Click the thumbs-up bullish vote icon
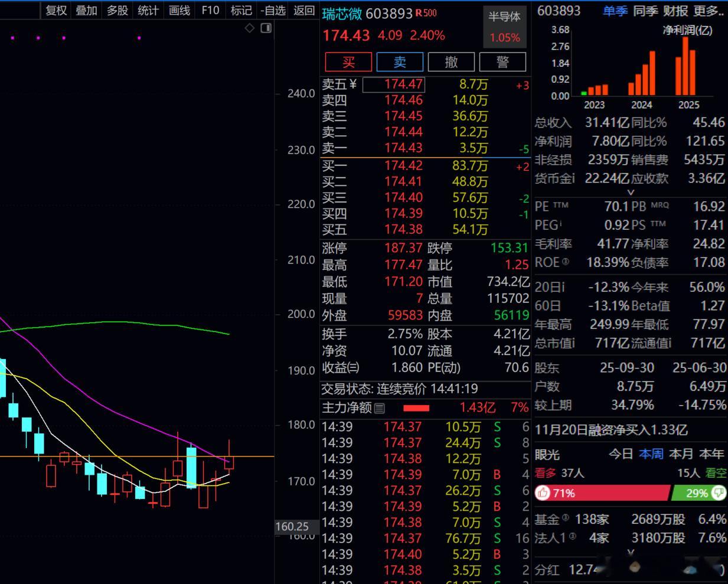The height and width of the screenshot is (584, 728). click(543, 492)
